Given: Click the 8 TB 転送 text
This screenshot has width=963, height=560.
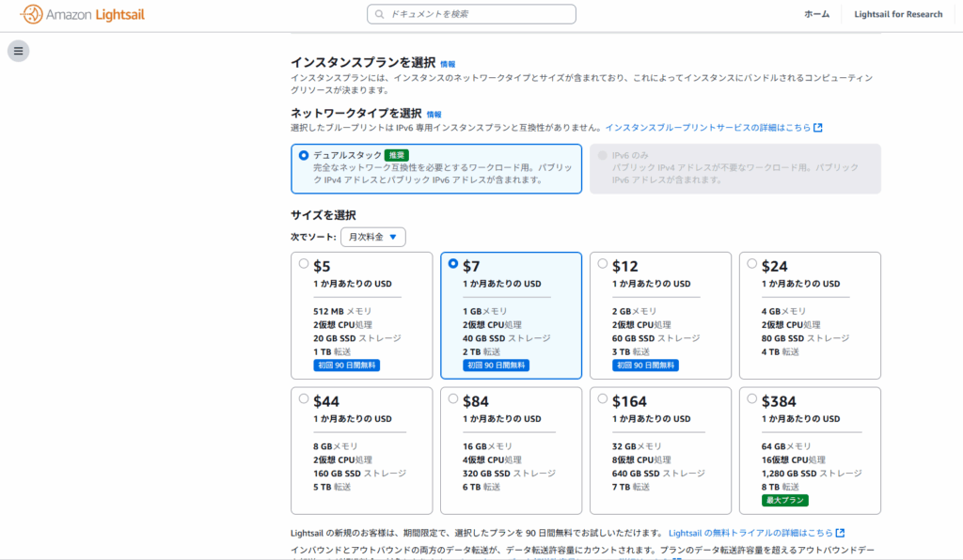Looking at the screenshot, I should [780, 487].
